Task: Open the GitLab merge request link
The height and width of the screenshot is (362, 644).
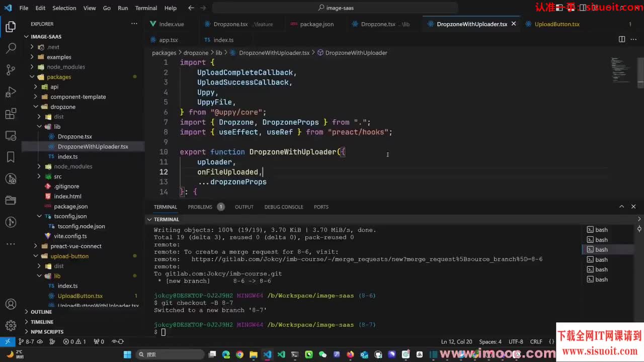Action: coord(367,259)
